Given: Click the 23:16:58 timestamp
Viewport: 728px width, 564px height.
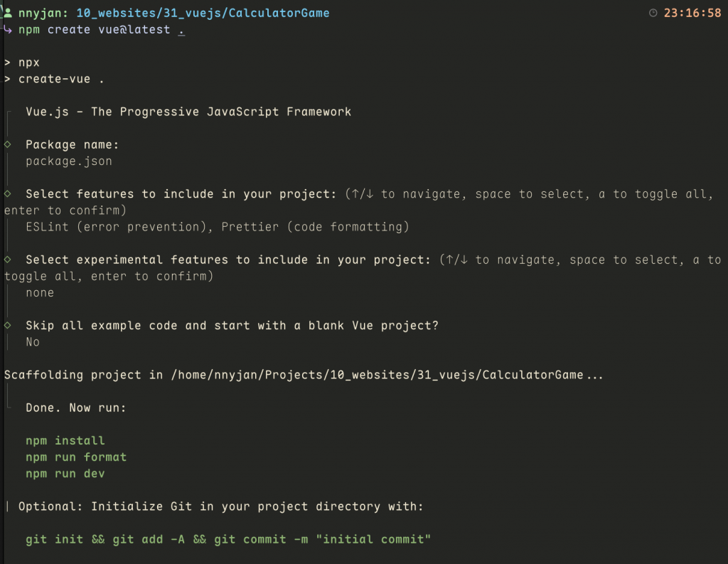Looking at the screenshot, I should tap(692, 13).
